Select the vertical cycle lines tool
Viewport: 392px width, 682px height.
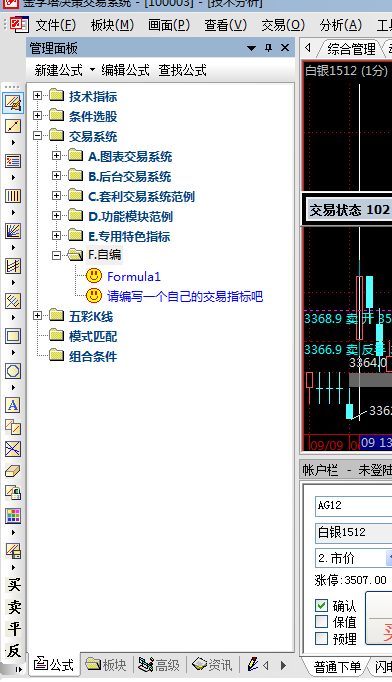13,196
